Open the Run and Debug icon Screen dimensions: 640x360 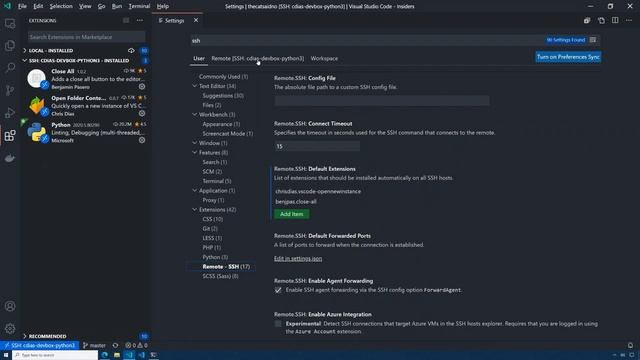(10, 113)
